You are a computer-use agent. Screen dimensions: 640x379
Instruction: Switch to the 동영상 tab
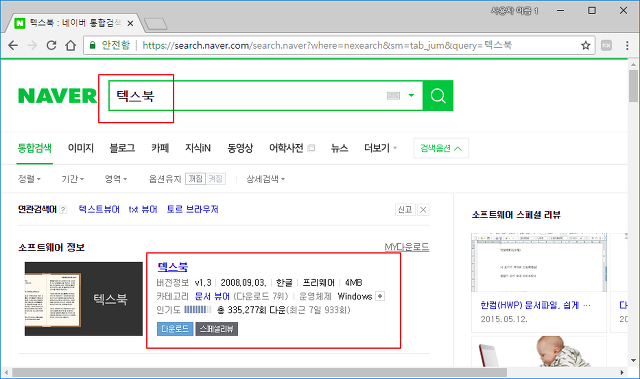click(240, 148)
